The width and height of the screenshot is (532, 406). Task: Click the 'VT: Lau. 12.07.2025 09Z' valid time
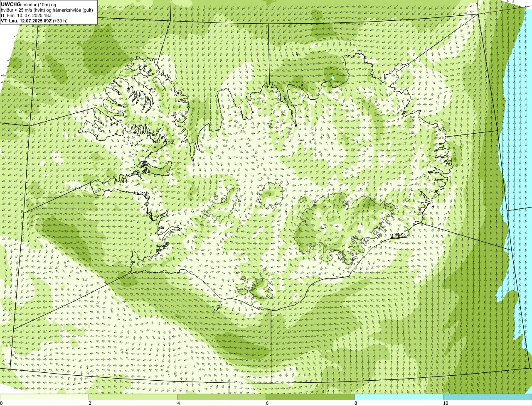[x=26, y=21]
